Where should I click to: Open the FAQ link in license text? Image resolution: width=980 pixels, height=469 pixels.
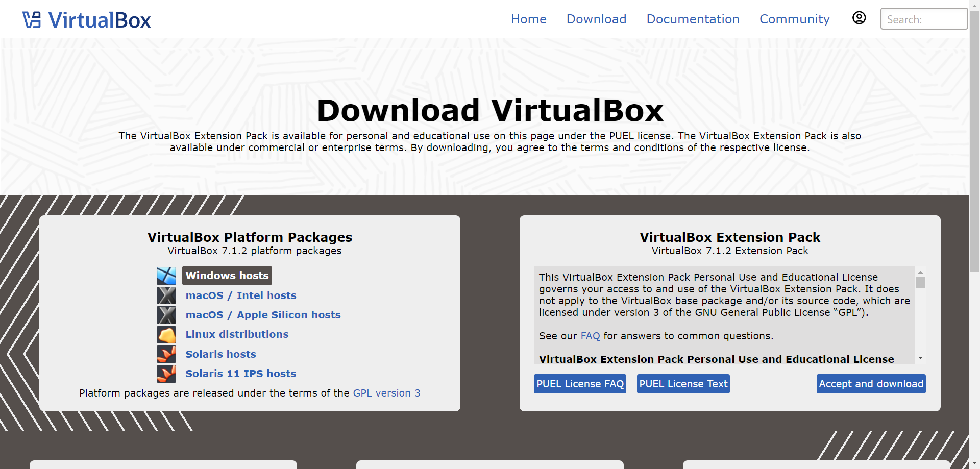(x=590, y=336)
